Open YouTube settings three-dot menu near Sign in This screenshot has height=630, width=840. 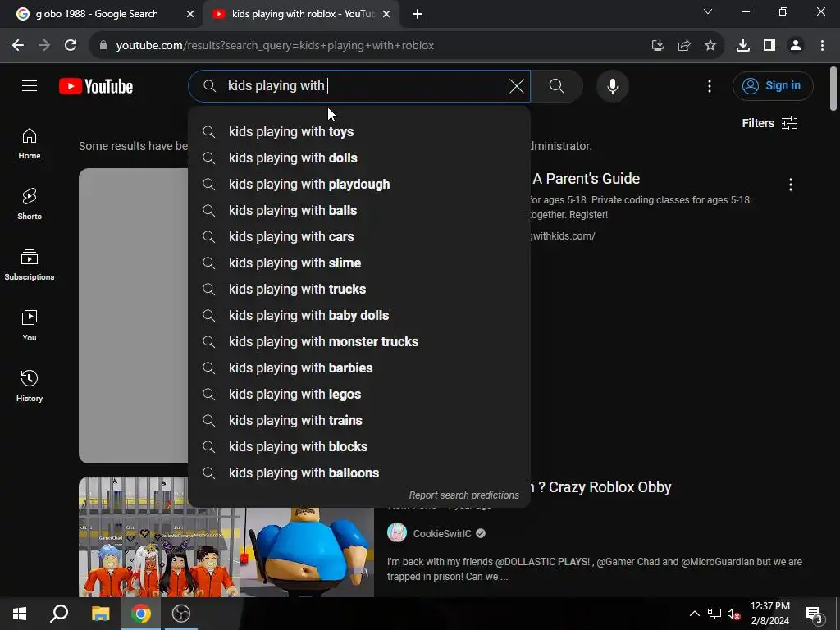tap(710, 85)
